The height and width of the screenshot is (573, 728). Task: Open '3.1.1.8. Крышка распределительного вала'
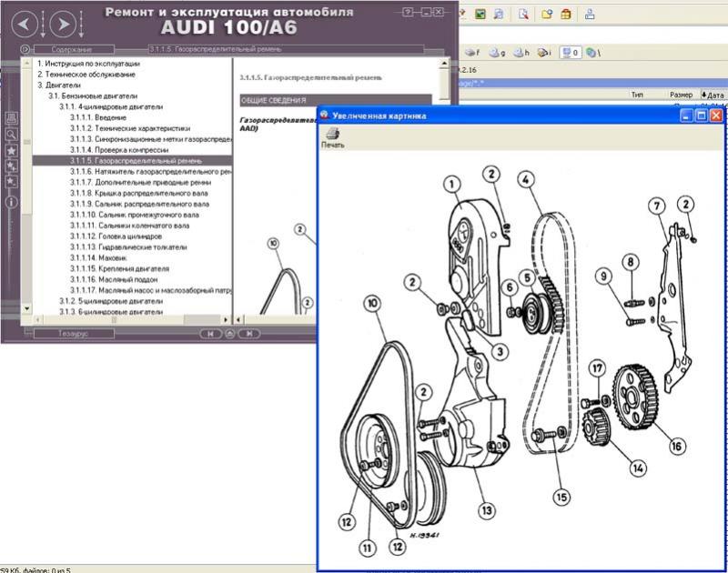click(x=139, y=193)
